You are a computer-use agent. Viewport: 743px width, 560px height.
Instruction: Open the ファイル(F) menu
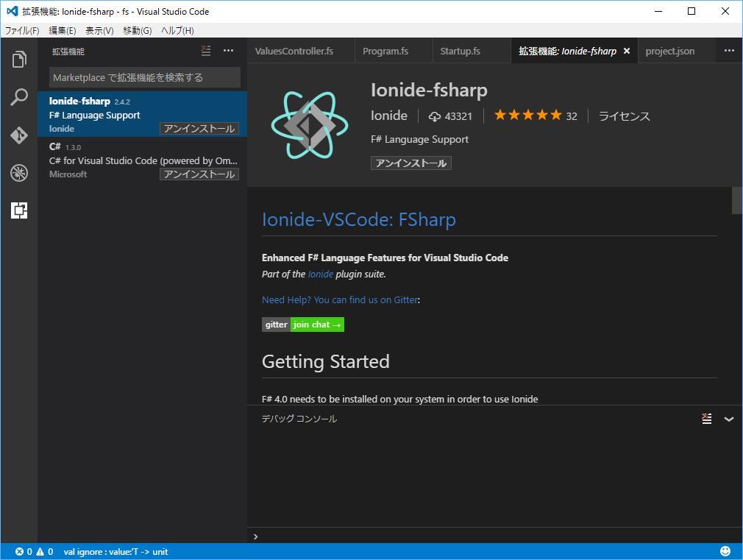click(22, 30)
